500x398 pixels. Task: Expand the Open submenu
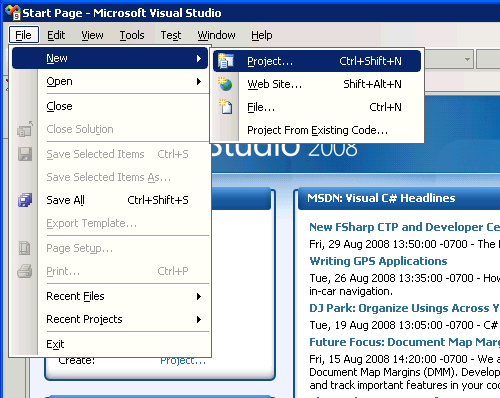(110, 81)
